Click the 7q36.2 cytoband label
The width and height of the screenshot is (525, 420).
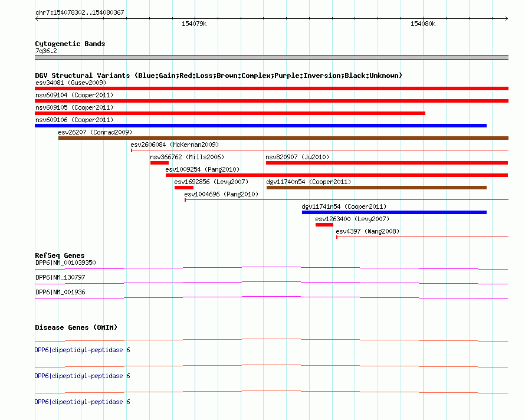click(46, 51)
